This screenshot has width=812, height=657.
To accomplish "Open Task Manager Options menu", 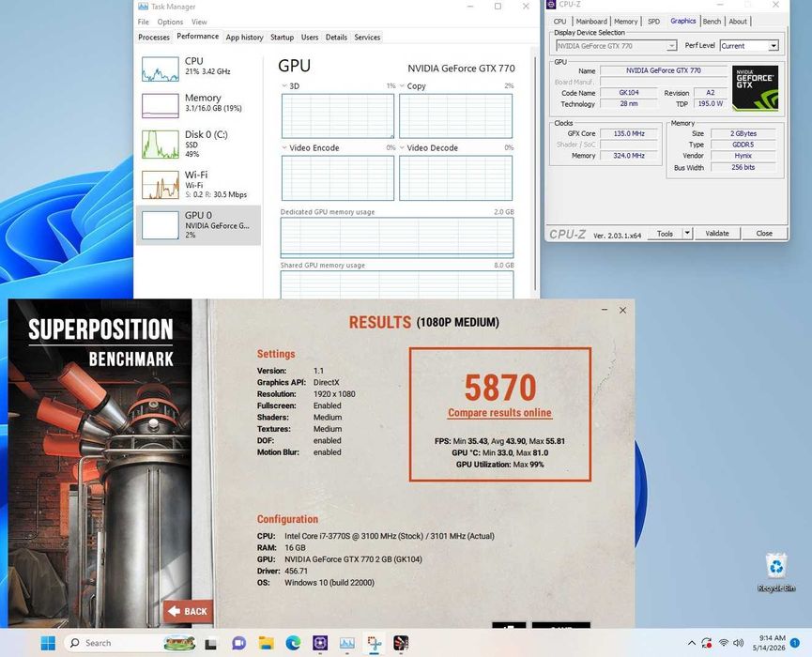I will tap(170, 22).
